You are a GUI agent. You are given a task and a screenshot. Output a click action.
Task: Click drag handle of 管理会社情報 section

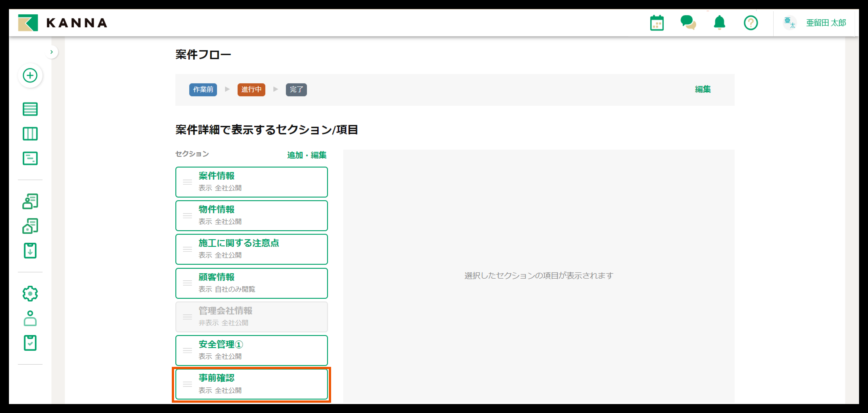[x=187, y=317]
